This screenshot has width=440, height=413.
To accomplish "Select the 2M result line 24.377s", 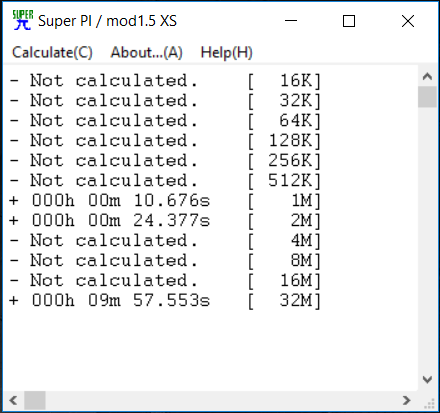I will point(165,221).
